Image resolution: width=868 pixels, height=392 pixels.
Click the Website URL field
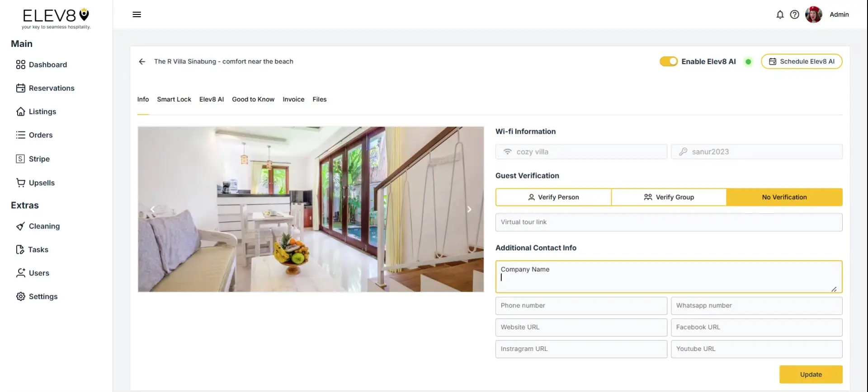pos(581,327)
